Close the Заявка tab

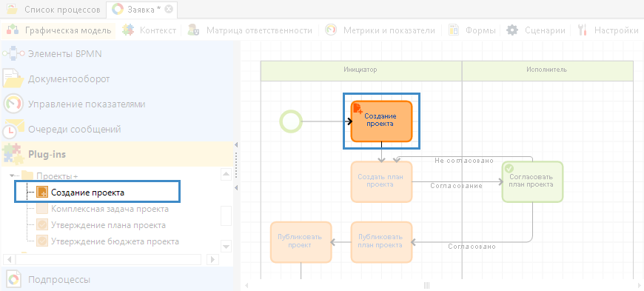tap(168, 10)
